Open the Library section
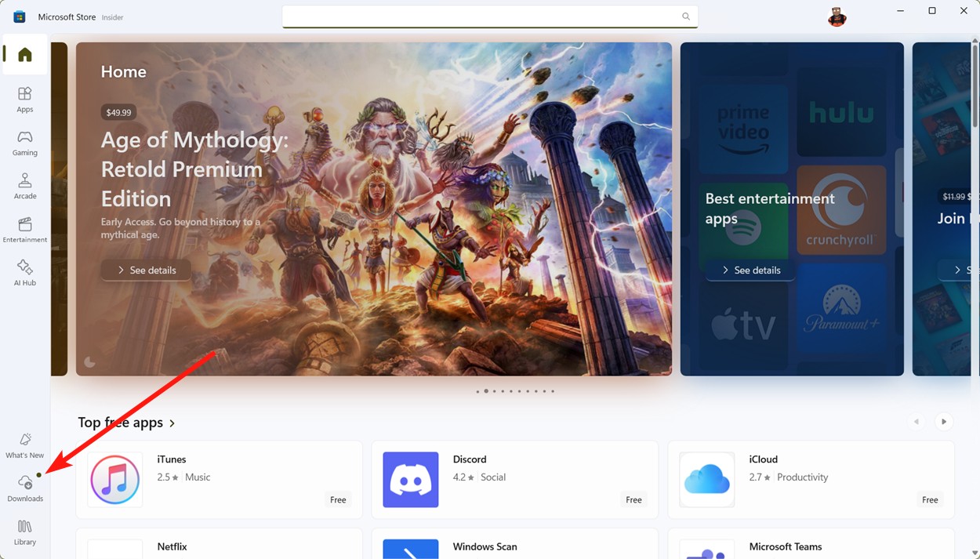980x559 pixels. point(25,532)
